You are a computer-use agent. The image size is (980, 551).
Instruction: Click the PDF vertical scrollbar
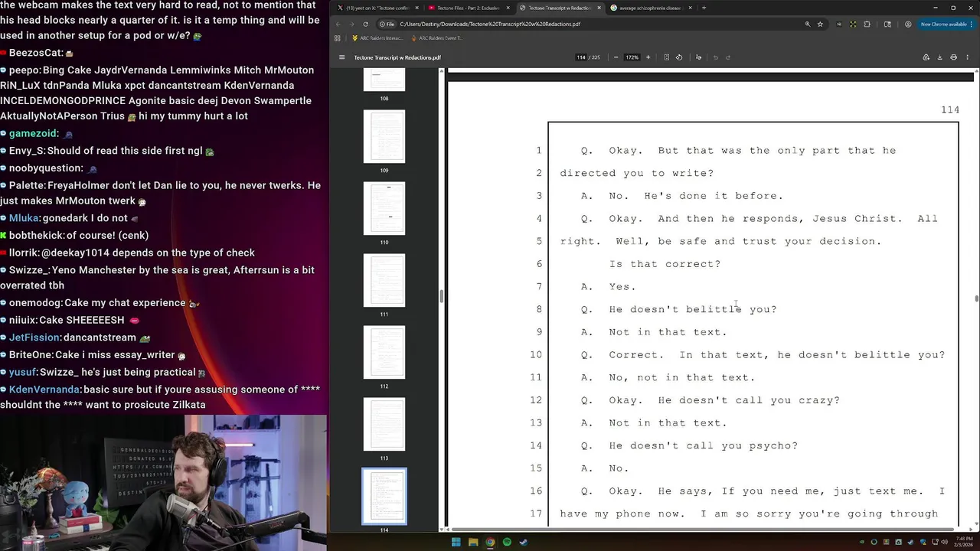[977, 298]
